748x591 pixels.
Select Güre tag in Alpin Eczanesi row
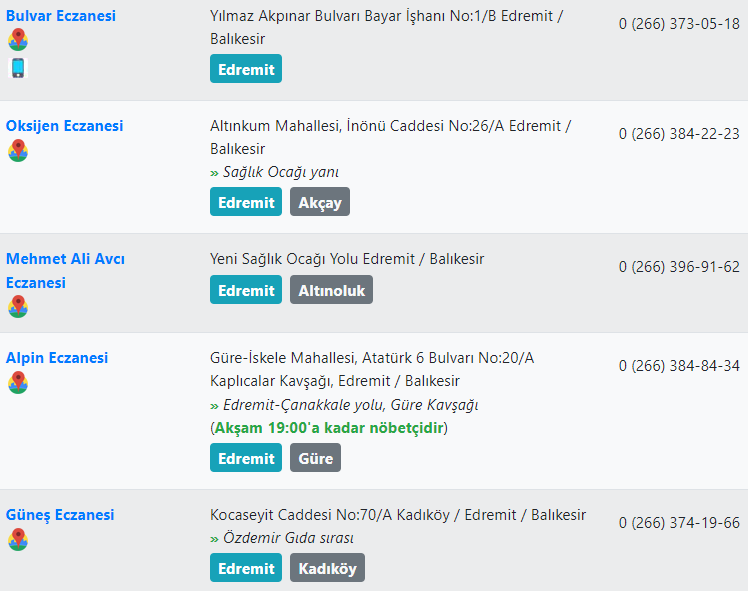point(315,457)
